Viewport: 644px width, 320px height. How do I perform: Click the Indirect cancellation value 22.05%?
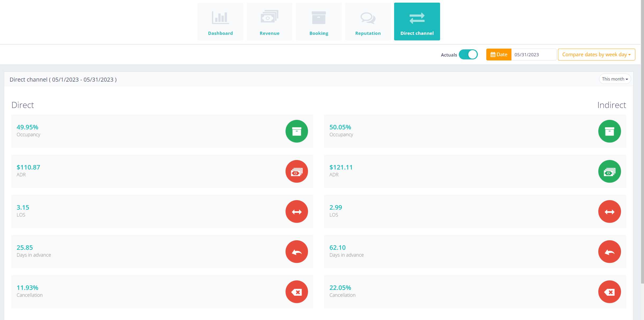pyautogui.click(x=340, y=288)
